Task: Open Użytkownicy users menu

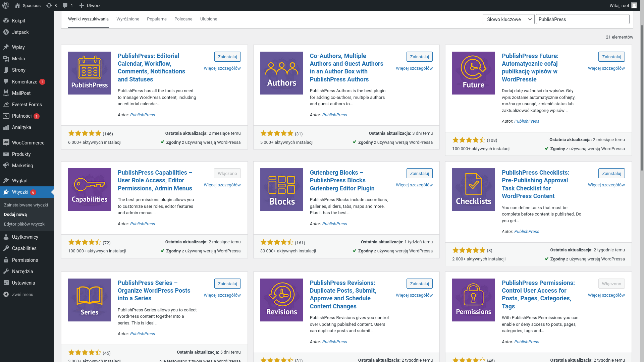Action: 27,237
